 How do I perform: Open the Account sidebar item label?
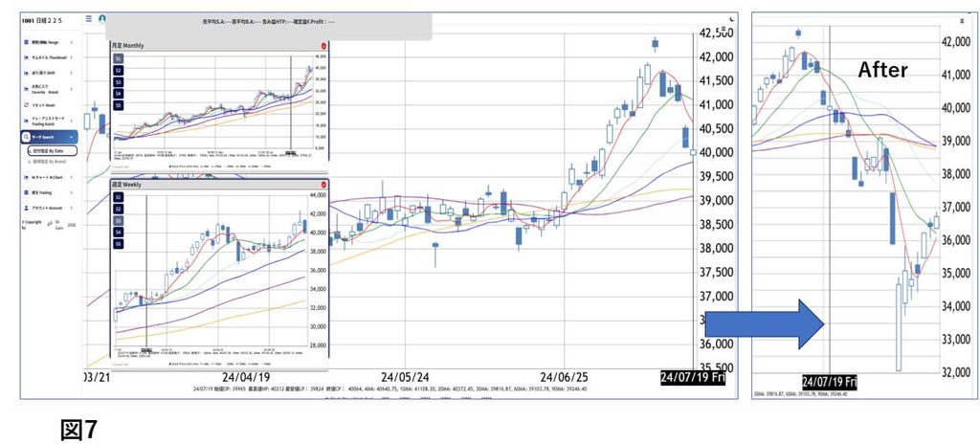[x=47, y=208]
